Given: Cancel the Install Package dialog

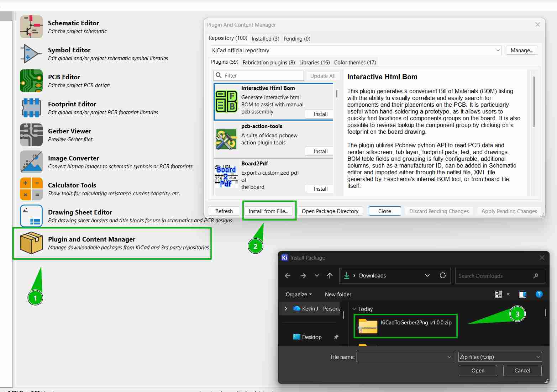Looking at the screenshot, I should click(x=522, y=371).
